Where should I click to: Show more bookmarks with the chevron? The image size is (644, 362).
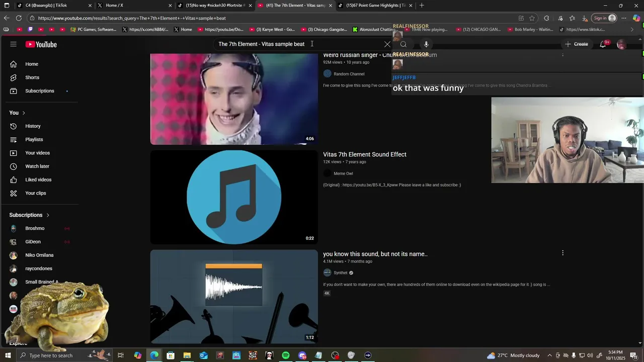632,30
